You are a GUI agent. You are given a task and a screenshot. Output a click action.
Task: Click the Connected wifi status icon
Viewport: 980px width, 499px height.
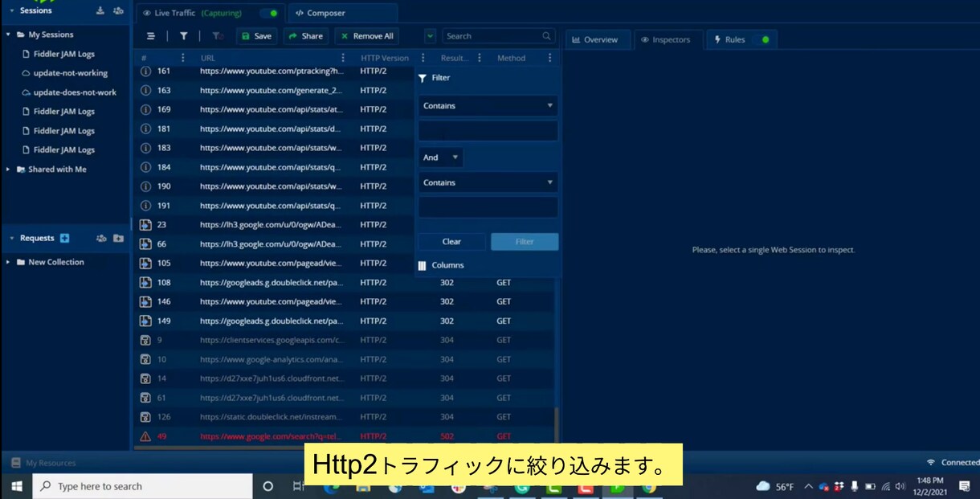(931, 463)
